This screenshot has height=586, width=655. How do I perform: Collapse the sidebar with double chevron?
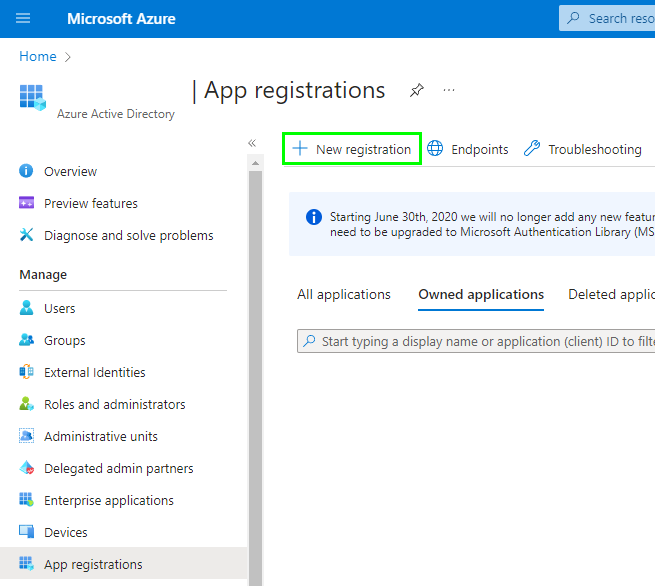click(x=252, y=143)
